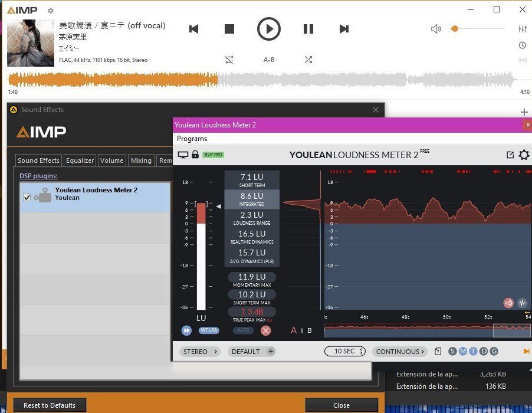Toggle the T graph button
The width and height of the screenshot is (532, 413).
[x=473, y=351]
